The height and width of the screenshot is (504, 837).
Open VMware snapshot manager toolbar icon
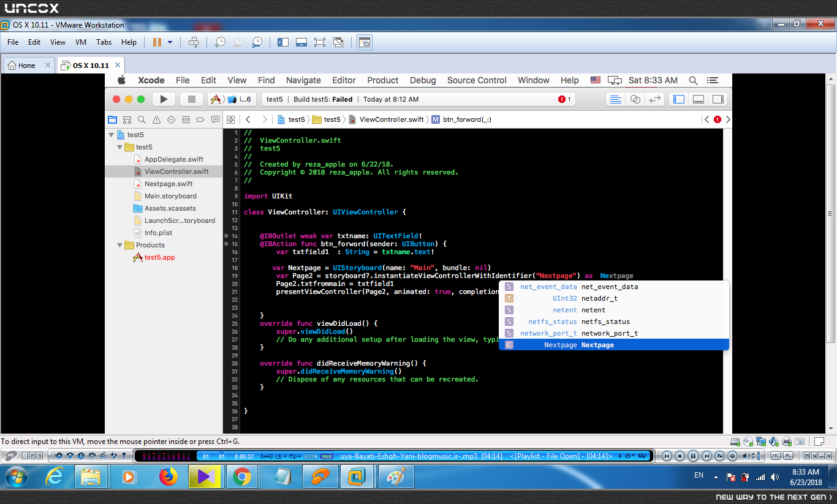pyautogui.click(x=257, y=42)
